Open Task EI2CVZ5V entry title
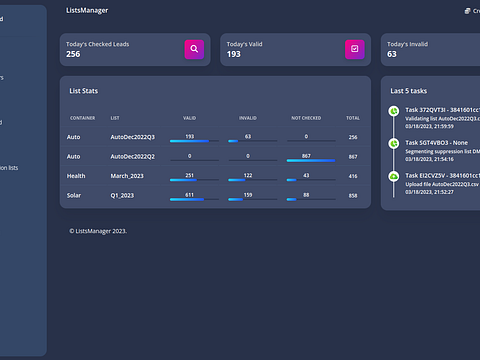Screen dimensions: 480x360 (x=443, y=175)
